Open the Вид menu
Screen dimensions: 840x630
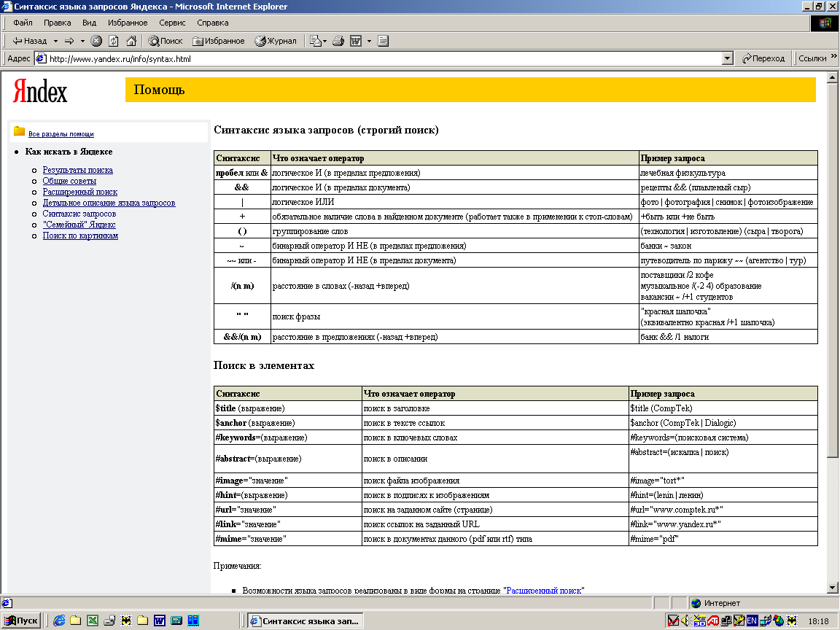pos(90,23)
